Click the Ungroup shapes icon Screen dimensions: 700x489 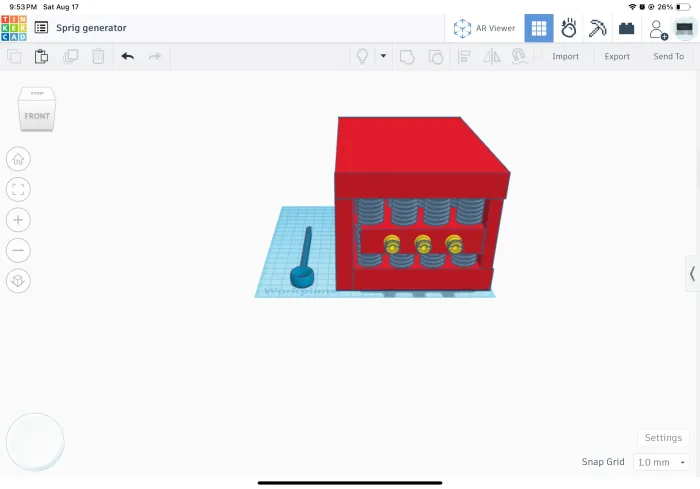point(435,57)
